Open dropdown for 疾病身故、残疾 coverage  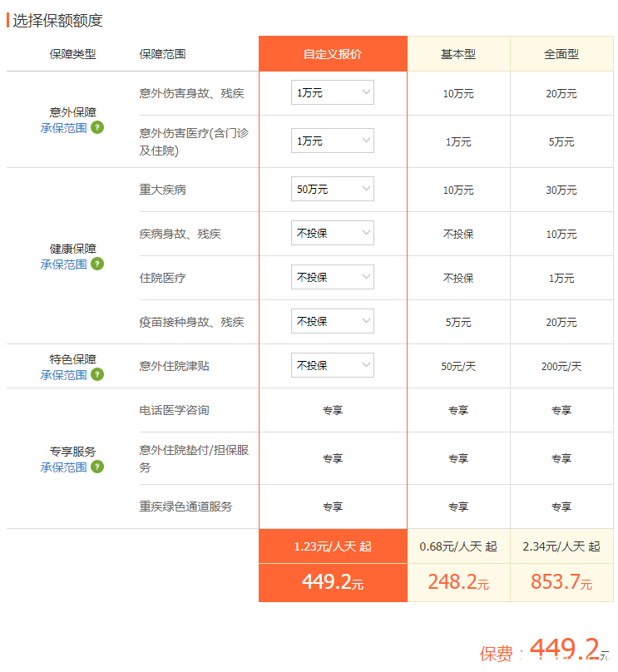coord(333,233)
